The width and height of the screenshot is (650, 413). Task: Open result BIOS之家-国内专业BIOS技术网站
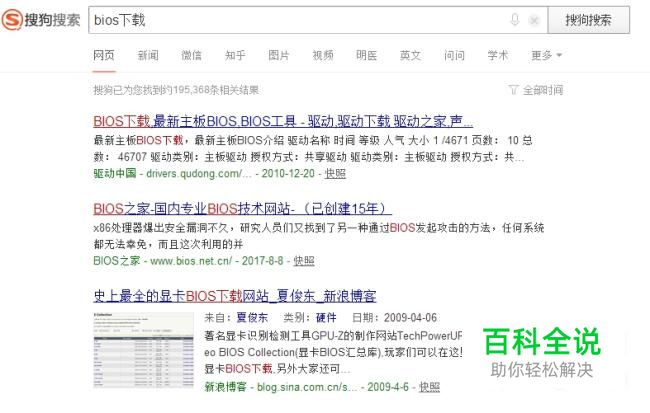243,208
